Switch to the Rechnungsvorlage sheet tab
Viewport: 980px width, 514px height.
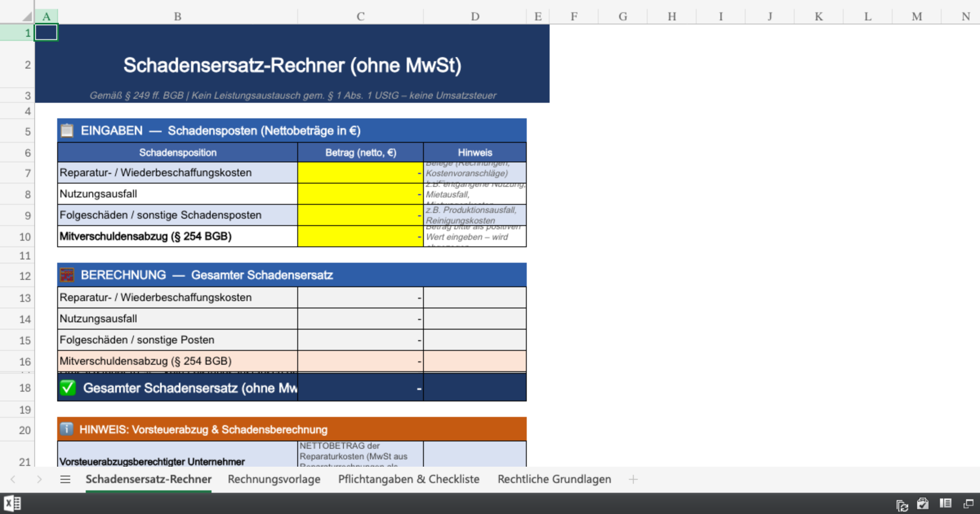[x=274, y=479]
